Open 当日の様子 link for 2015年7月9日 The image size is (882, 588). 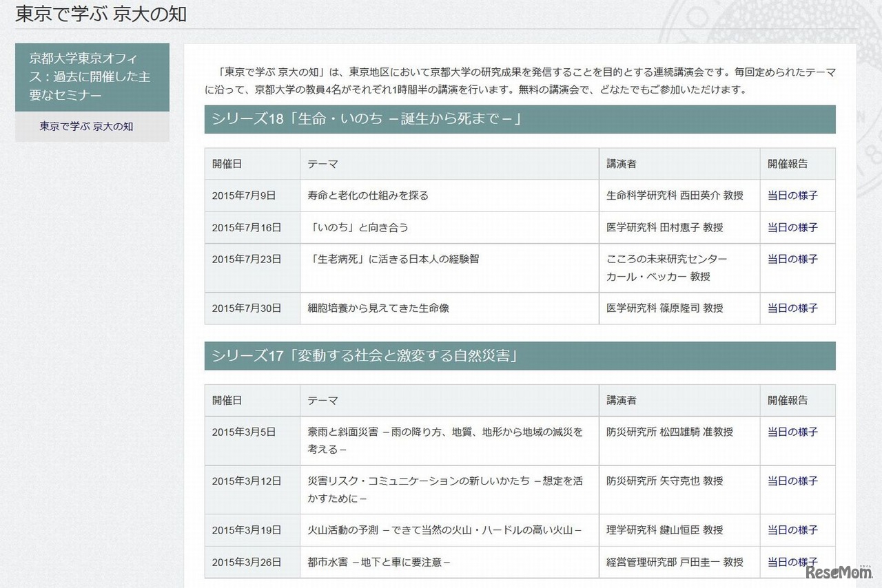point(792,196)
